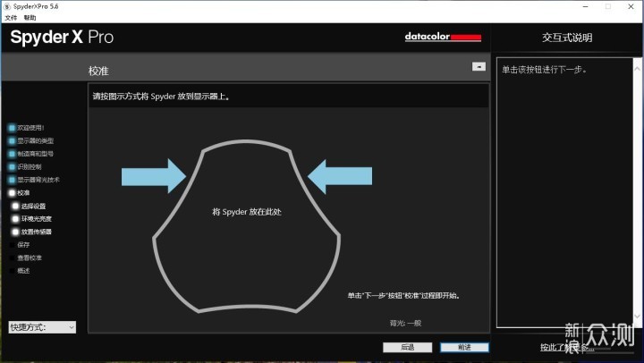Image resolution: width=644 pixels, height=363 pixels.
Task: Open the 文件 menu
Action: coord(11,18)
